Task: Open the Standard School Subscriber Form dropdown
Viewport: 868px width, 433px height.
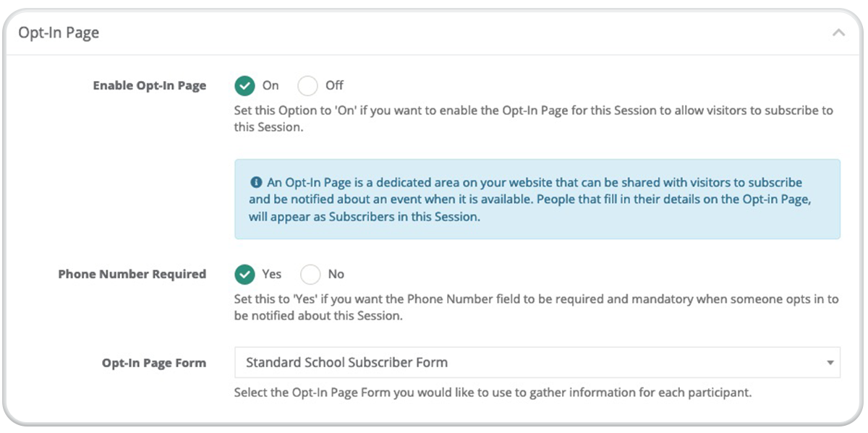Action: pos(537,362)
